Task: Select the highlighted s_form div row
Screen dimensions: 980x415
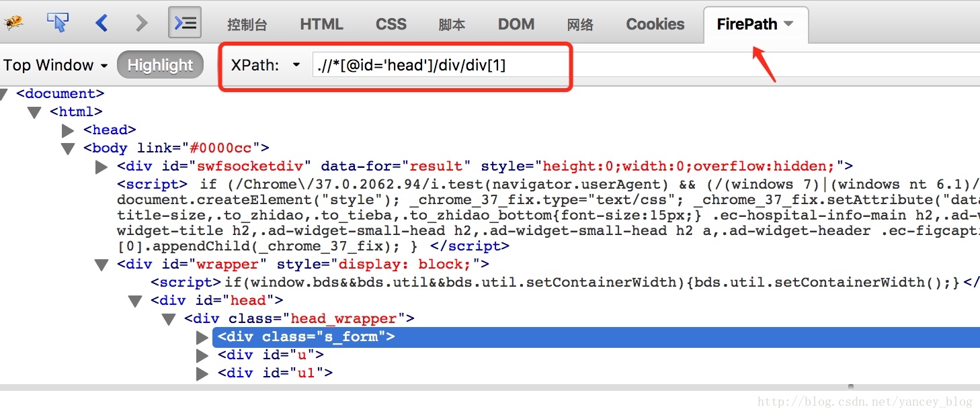Action: click(x=596, y=337)
